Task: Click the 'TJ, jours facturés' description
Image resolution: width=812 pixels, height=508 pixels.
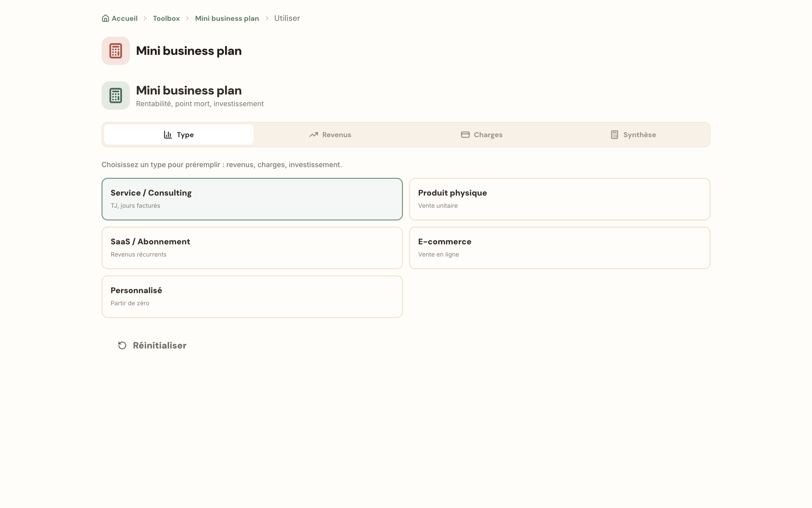Action: 135,206
